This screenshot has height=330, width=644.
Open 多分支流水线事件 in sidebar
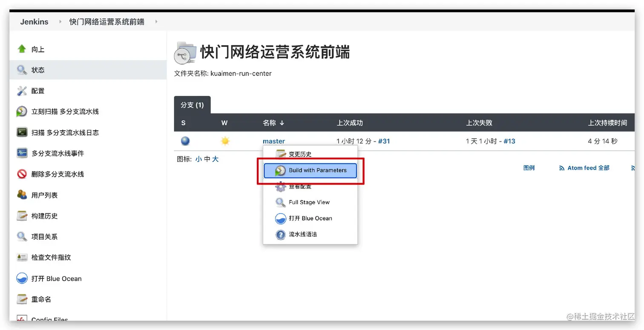point(57,153)
